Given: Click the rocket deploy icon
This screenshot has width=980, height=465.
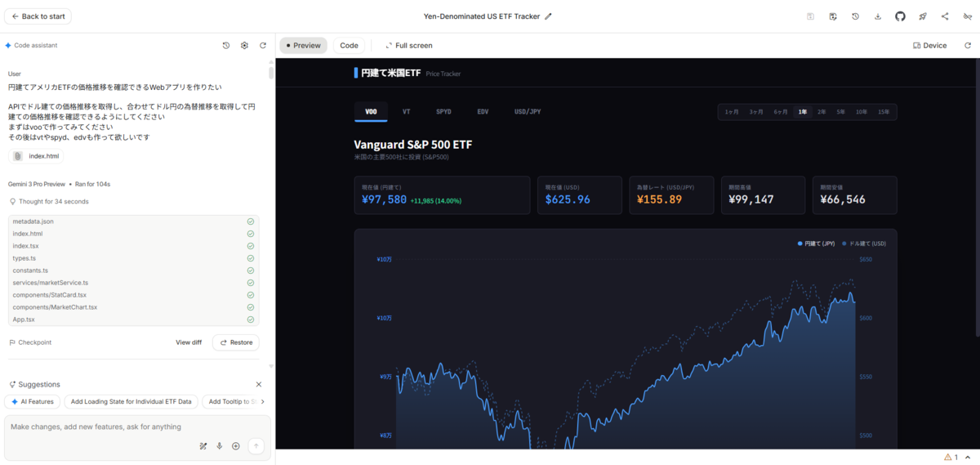Looking at the screenshot, I should (923, 16).
